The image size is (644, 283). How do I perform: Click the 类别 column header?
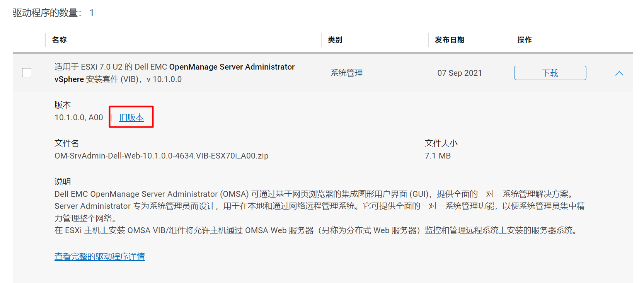[x=335, y=40]
